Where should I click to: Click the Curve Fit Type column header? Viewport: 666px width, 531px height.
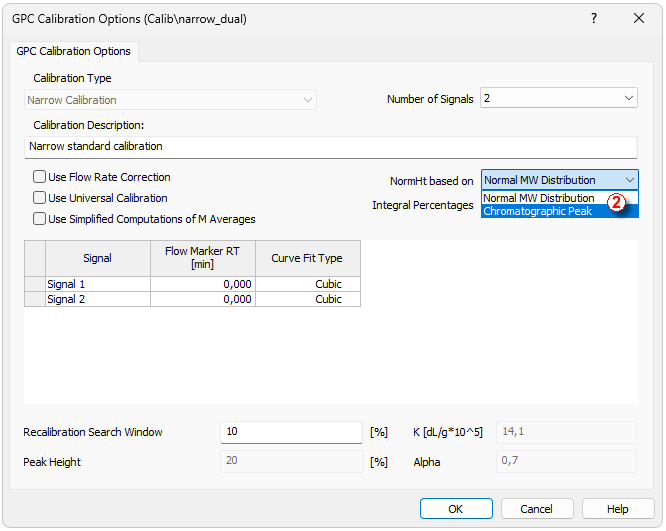tap(308, 258)
